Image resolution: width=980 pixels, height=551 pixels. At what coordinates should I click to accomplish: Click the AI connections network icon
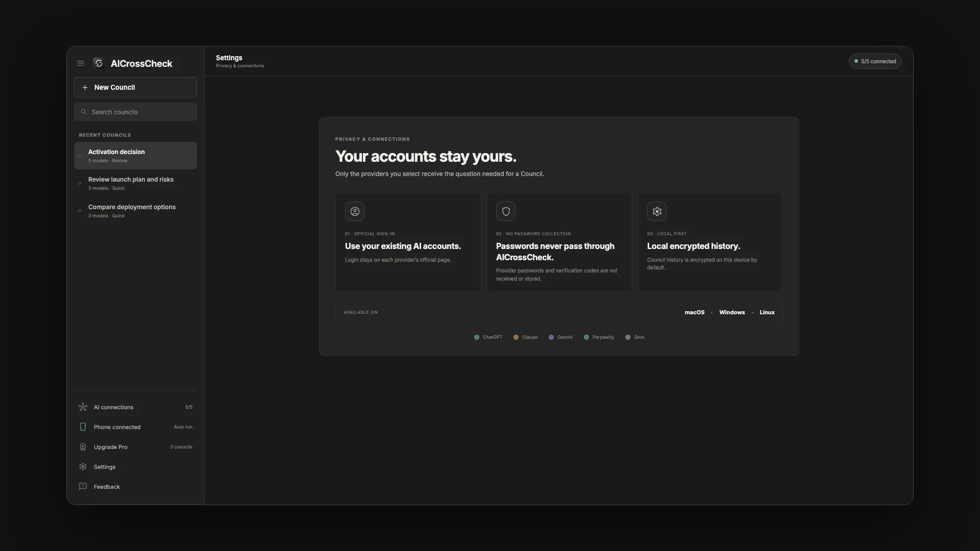coord(83,407)
